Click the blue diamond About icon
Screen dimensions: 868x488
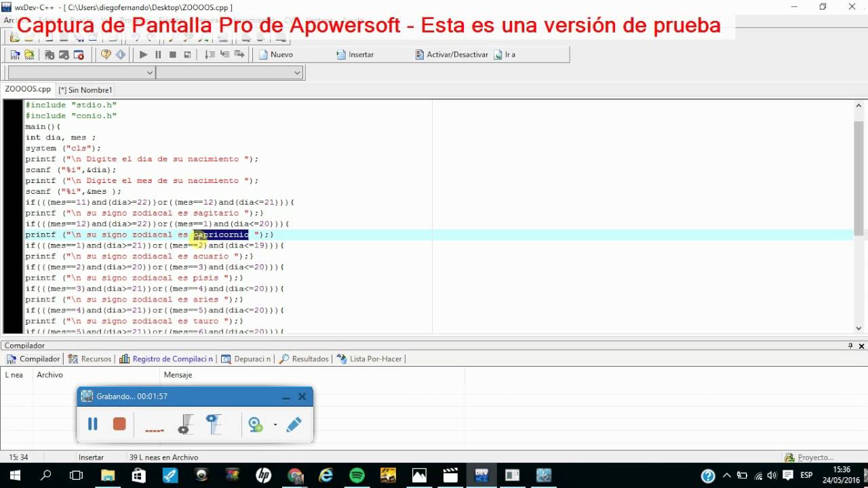pyautogui.click(x=121, y=55)
